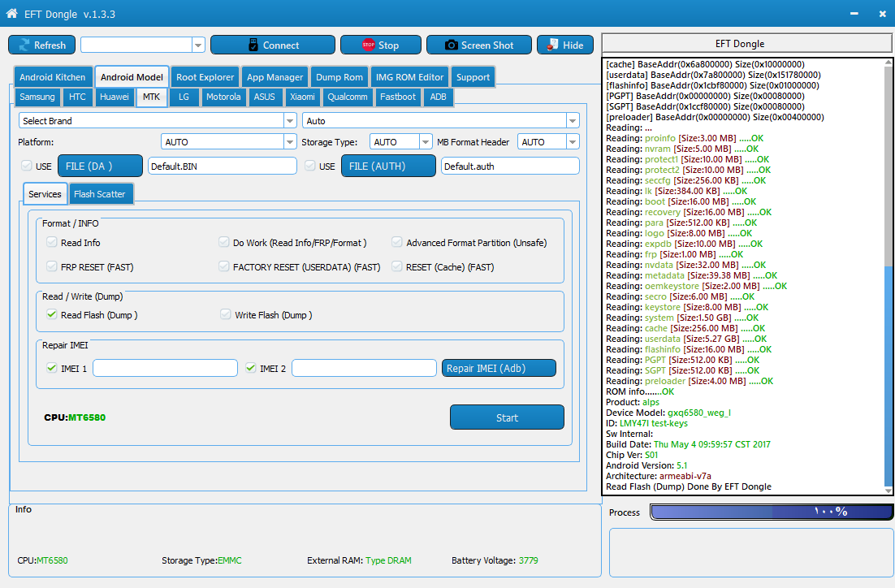
Task: Open the IMG ROM Editor tab
Action: pyautogui.click(x=409, y=77)
